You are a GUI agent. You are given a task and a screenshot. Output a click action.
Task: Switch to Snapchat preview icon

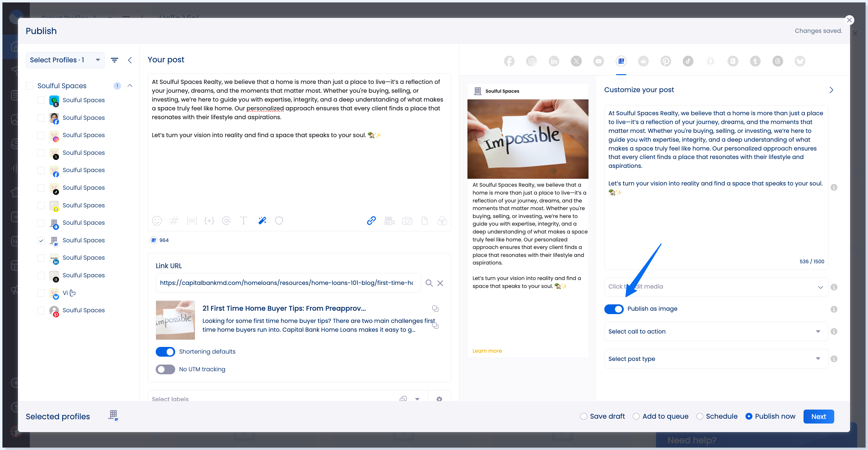tap(710, 61)
